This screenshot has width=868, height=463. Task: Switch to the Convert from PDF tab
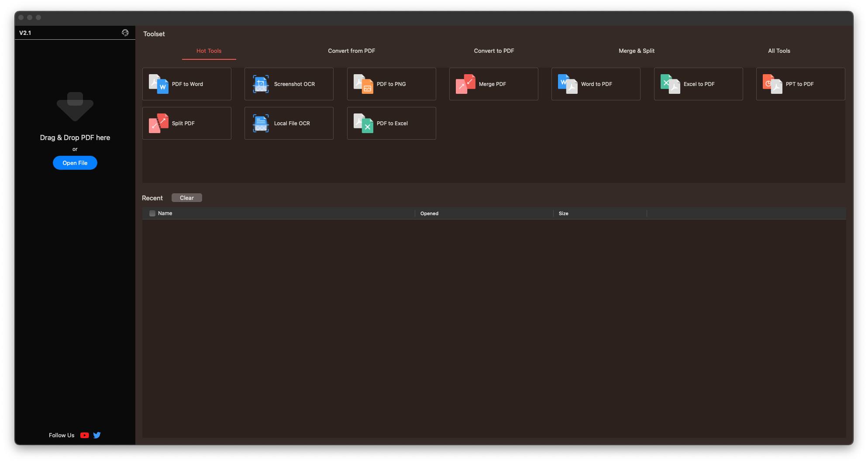point(351,51)
